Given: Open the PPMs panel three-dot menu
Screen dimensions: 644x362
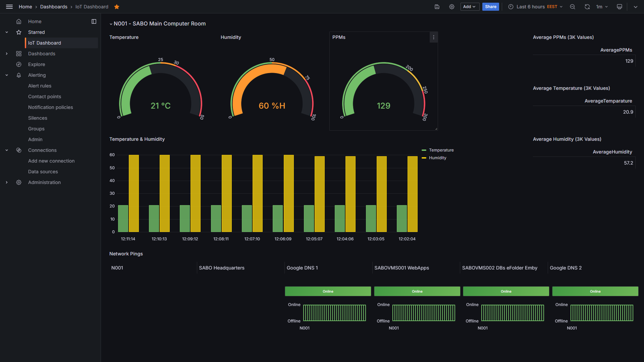Looking at the screenshot, I should tap(434, 37).
